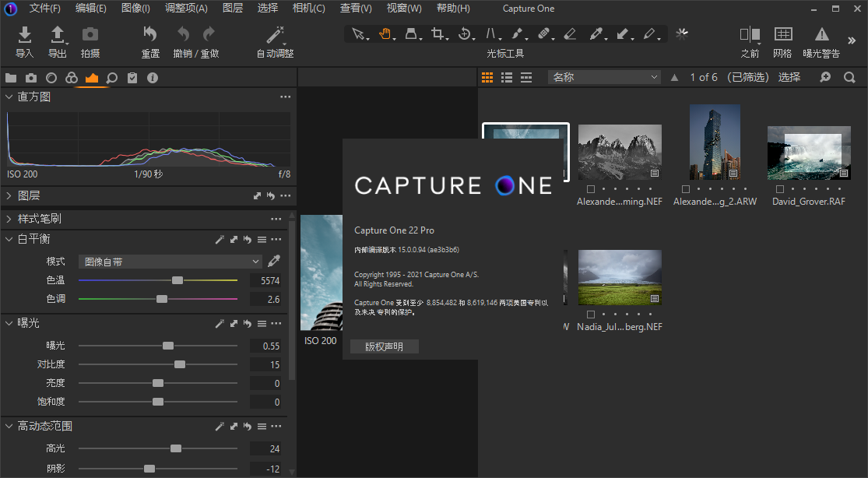This screenshot has height=478, width=868.
Task: Open the 相机(C) menu
Action: [308, 9]
